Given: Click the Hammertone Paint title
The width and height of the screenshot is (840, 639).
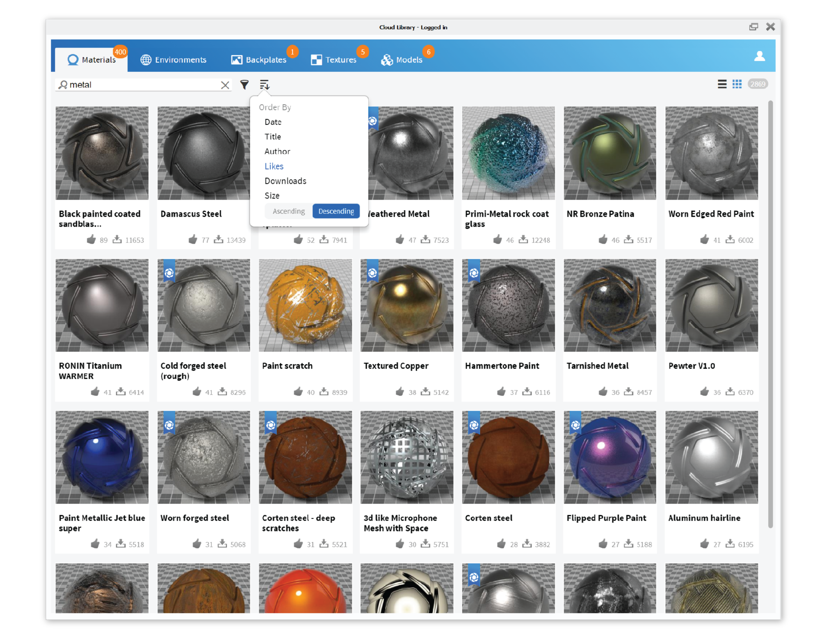Looking at the screenshot, I should pos(502,366).
